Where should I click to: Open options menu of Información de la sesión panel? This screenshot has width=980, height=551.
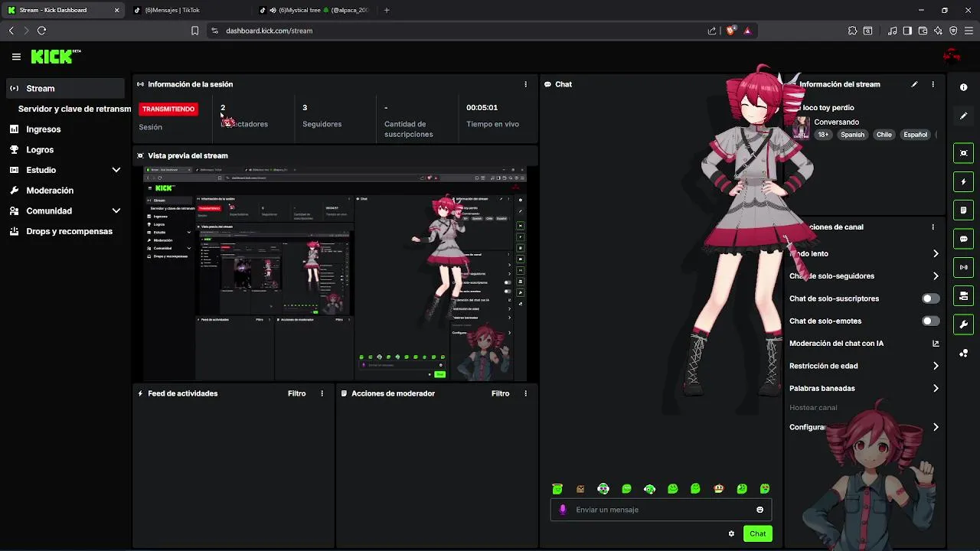525,84
